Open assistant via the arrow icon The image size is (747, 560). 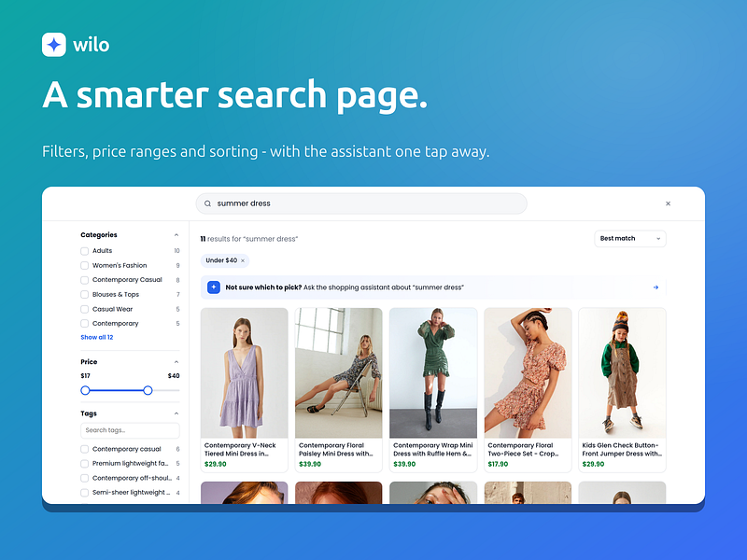[x=656, y=287]
